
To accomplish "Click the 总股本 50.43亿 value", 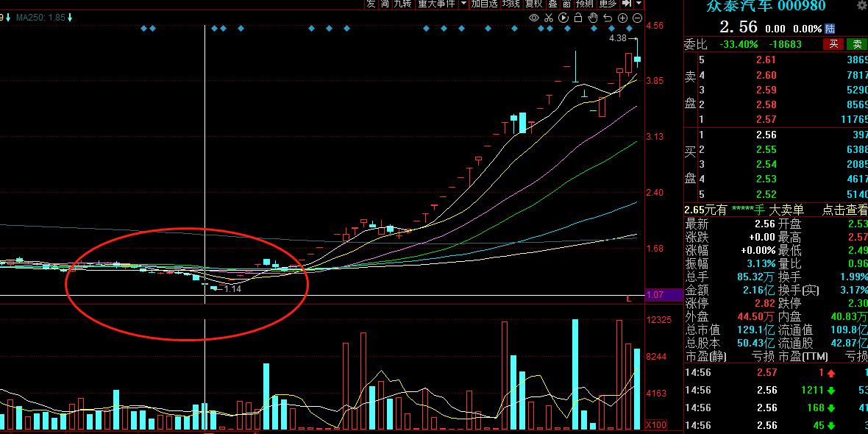I will (757, 344).
